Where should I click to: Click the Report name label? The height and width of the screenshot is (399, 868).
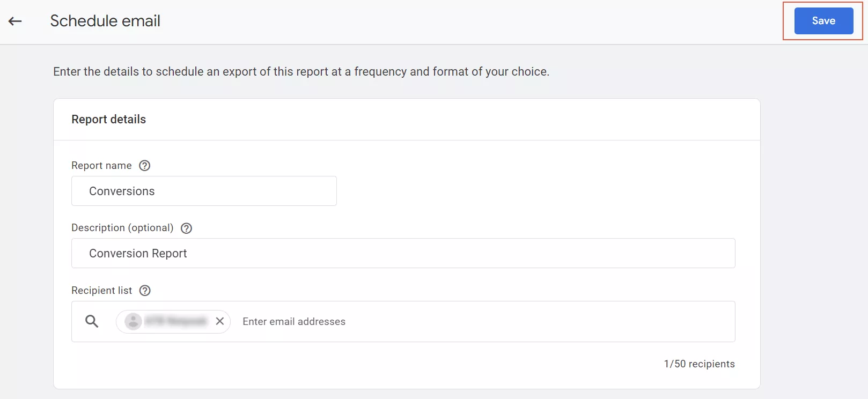pos(101,166)
